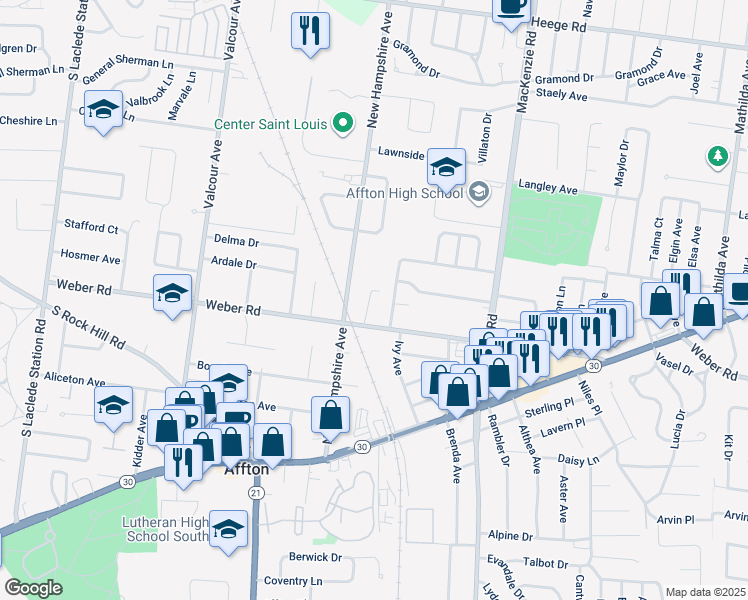Click the Affton town label

pos(247,470)
